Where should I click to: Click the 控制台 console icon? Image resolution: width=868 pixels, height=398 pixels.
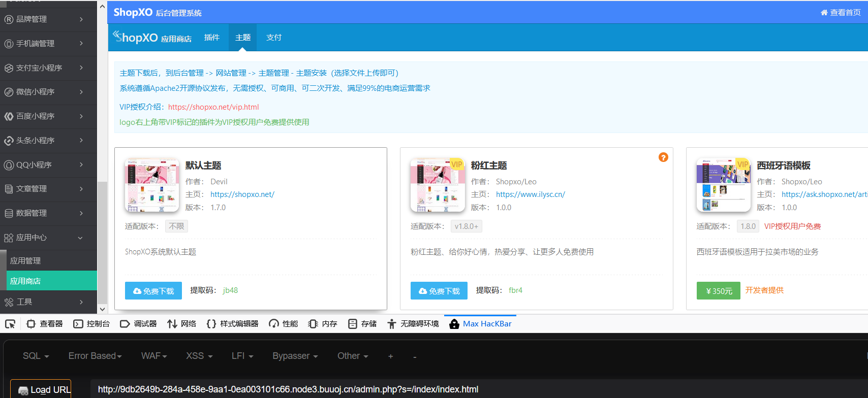point(78,324)
